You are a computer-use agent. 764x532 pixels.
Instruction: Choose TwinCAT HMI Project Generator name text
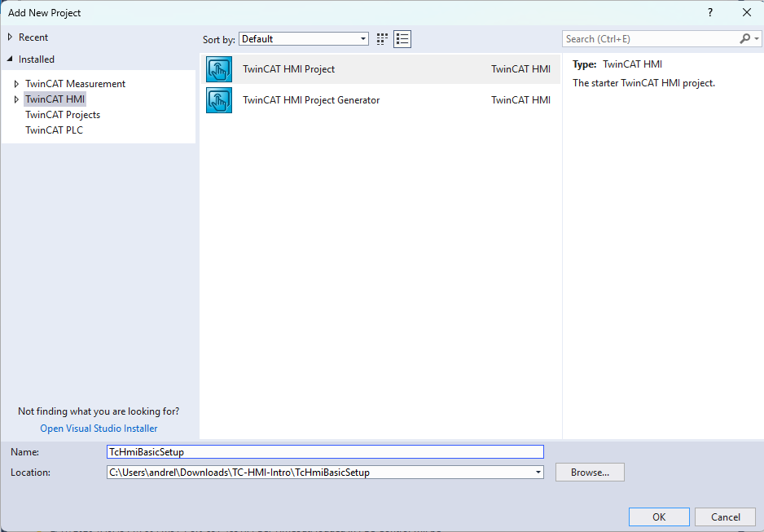[x=311, y=100]
